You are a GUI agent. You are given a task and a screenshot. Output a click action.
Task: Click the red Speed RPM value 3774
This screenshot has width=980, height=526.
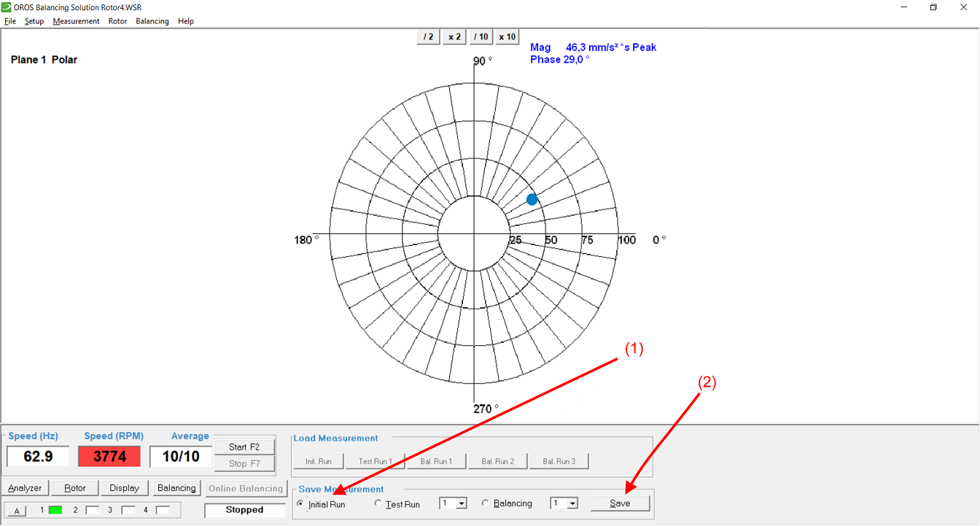pyautogui.click(x=109, y=457)
